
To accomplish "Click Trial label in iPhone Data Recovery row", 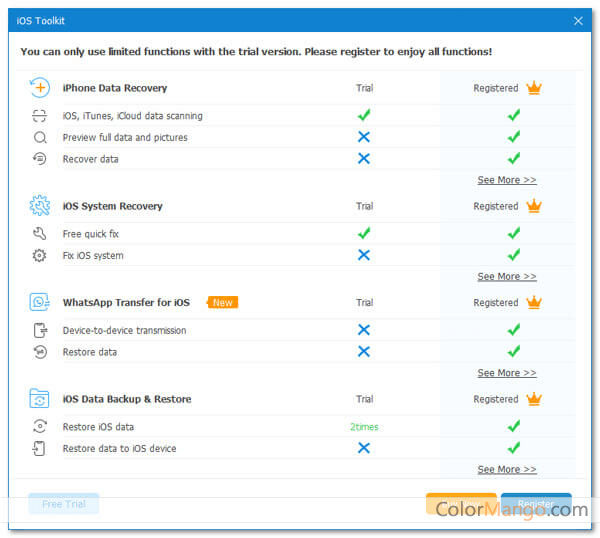I will 365,88.
